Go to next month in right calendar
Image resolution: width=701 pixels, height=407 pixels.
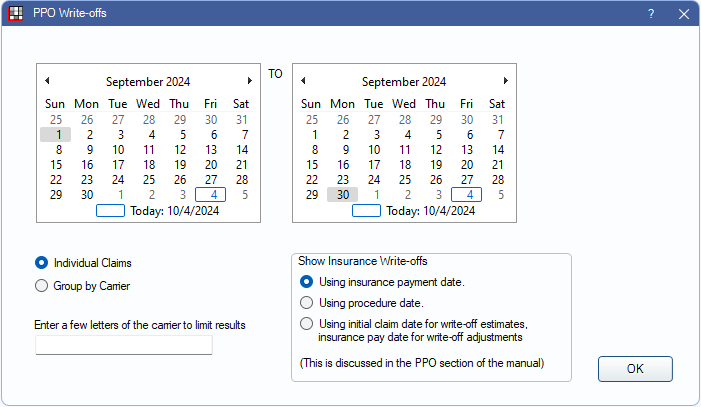point(506,81)
